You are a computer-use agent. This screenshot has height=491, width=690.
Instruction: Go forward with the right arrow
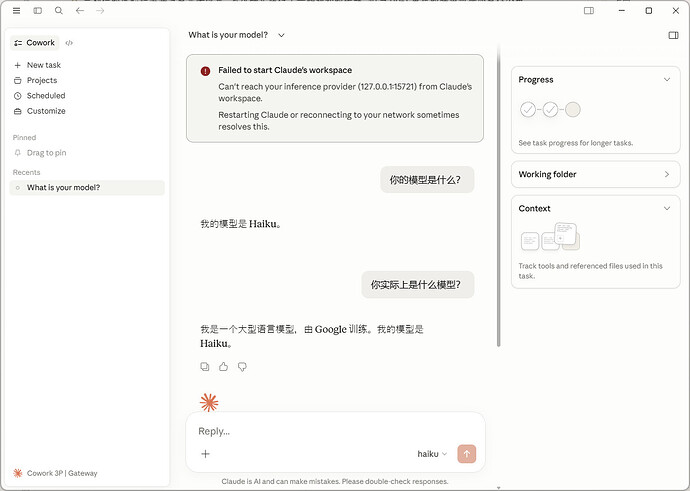click(100, 11)
